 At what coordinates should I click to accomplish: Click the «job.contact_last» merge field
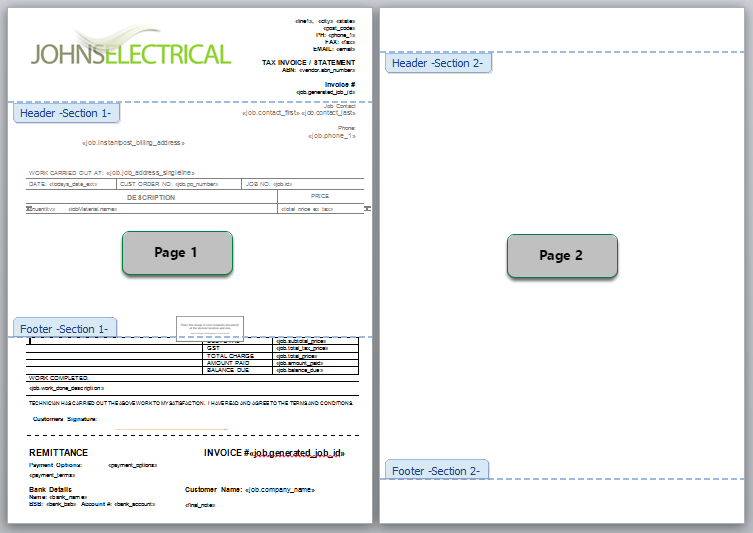pos(328,113)
